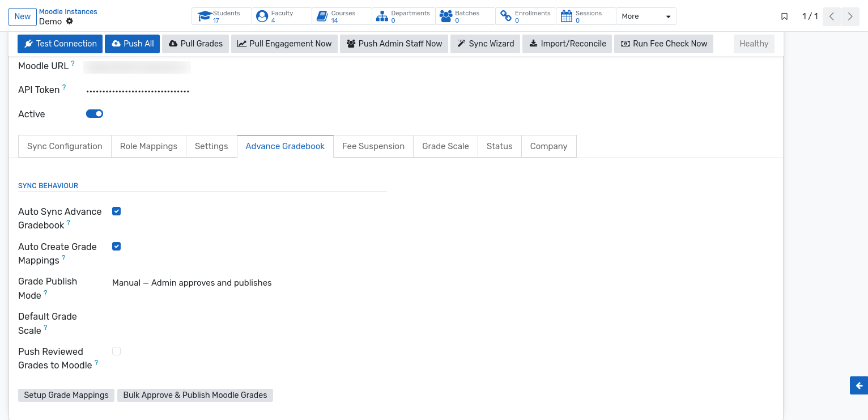This screenshot has height=420, width=868.
Task: Open the Courses stat button
Action: point(342,16)
